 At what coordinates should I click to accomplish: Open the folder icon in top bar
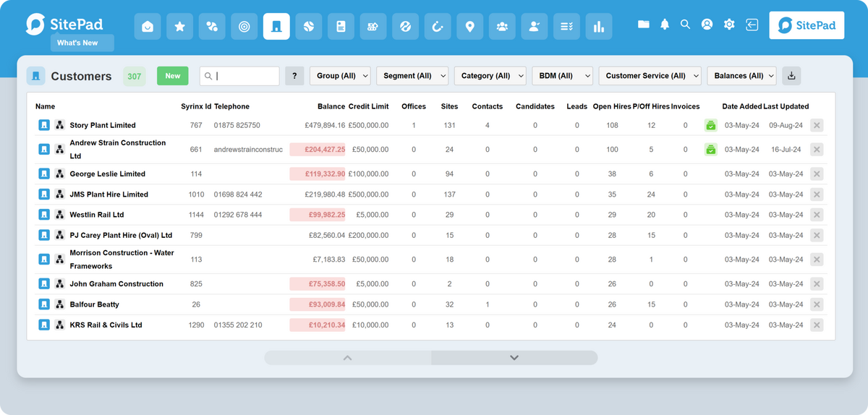point(643,25)
